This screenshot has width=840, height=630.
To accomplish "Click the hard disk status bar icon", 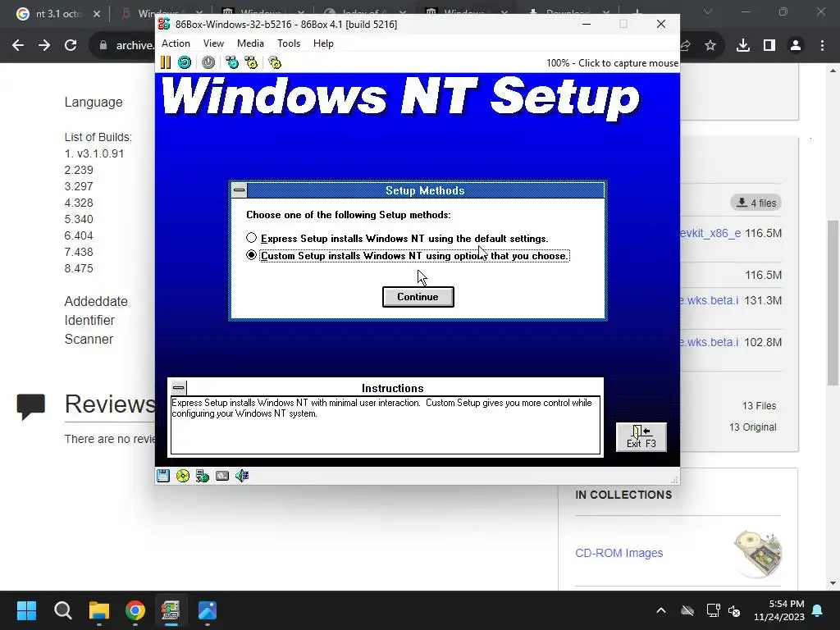I will click(x=222, y=476).
